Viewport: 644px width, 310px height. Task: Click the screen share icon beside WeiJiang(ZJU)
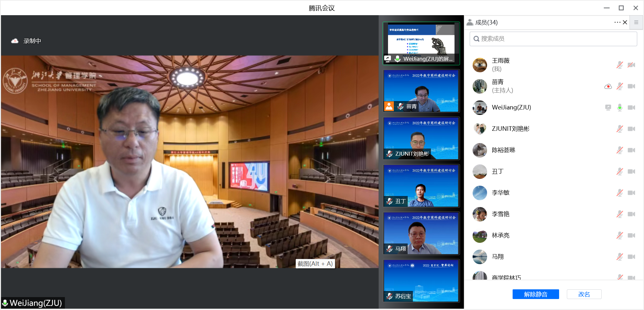[608, 108]
